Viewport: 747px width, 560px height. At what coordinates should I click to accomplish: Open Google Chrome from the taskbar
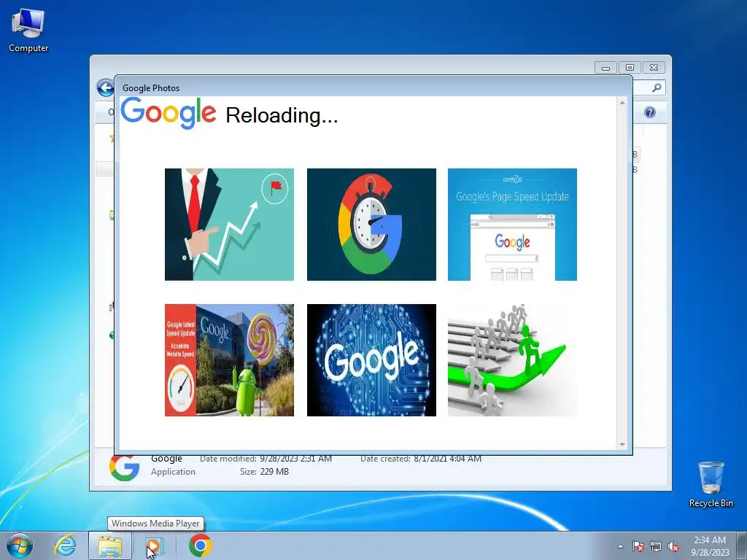(200, 545)
